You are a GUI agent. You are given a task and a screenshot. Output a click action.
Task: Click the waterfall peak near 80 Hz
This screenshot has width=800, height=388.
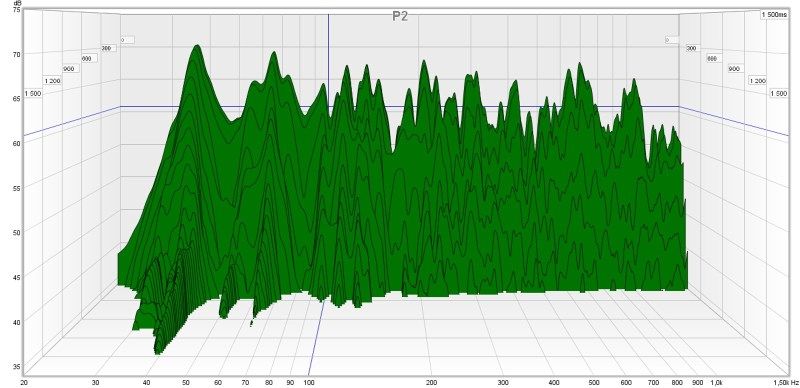273,54
